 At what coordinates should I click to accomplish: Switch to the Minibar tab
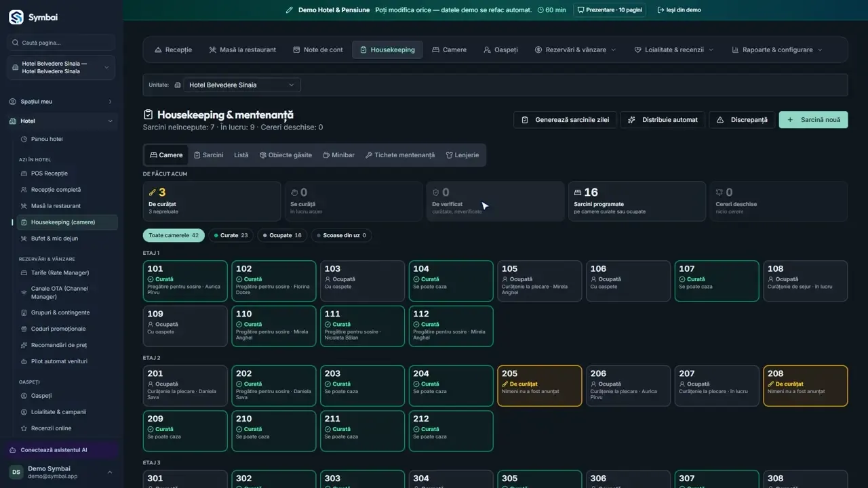click(338, 155)
